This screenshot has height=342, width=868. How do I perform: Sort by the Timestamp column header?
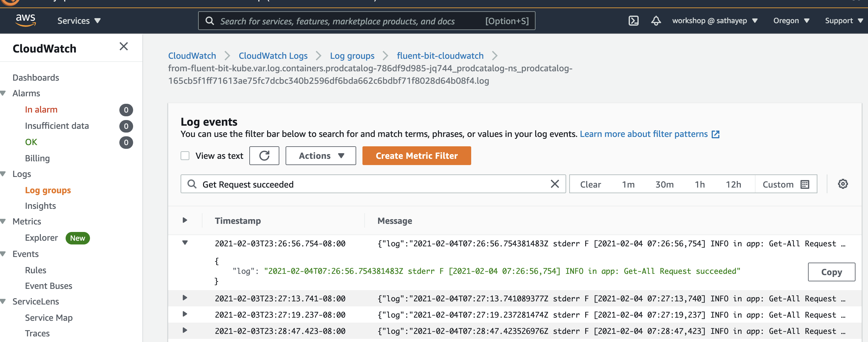click(237, 221)
